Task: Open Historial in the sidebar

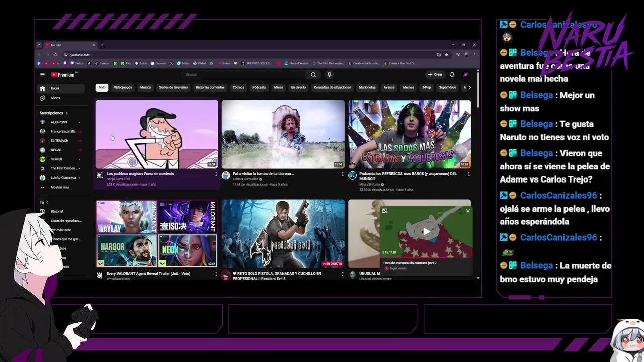Action: click(61, 212)
